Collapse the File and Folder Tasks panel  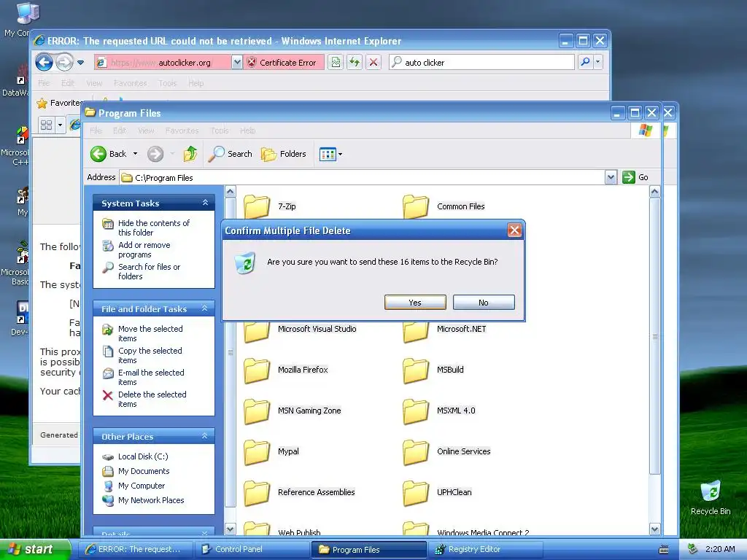pos(205,308)
